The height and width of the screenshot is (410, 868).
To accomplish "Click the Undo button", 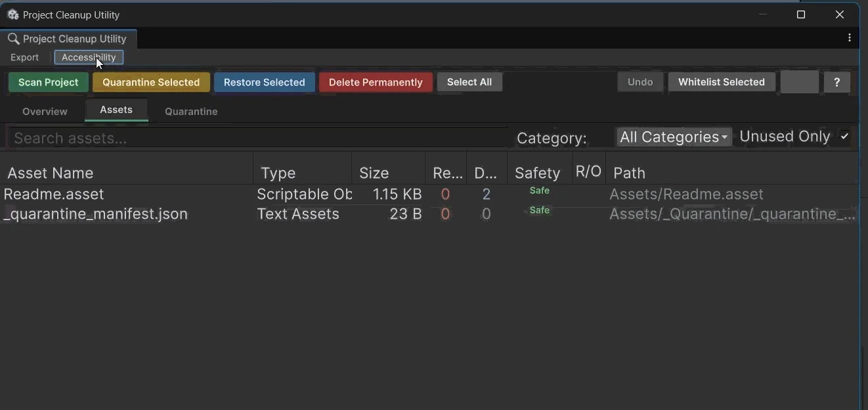I will 640,82.
